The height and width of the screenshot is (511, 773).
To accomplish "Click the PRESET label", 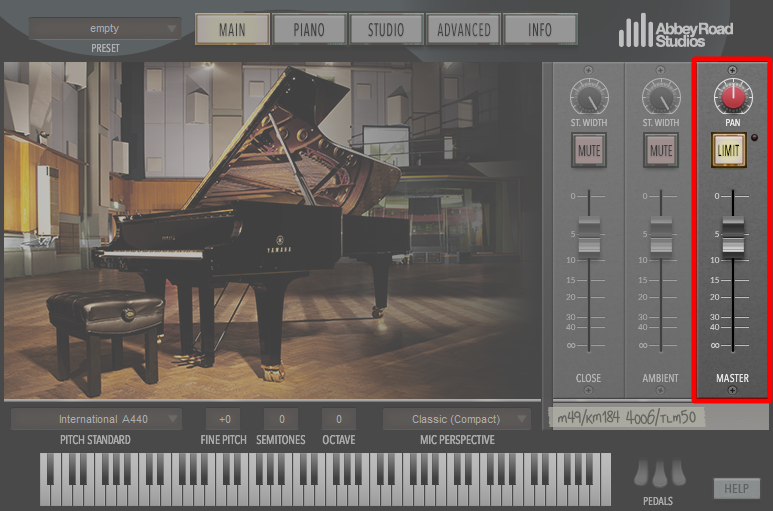I will (x=105, y=48).
